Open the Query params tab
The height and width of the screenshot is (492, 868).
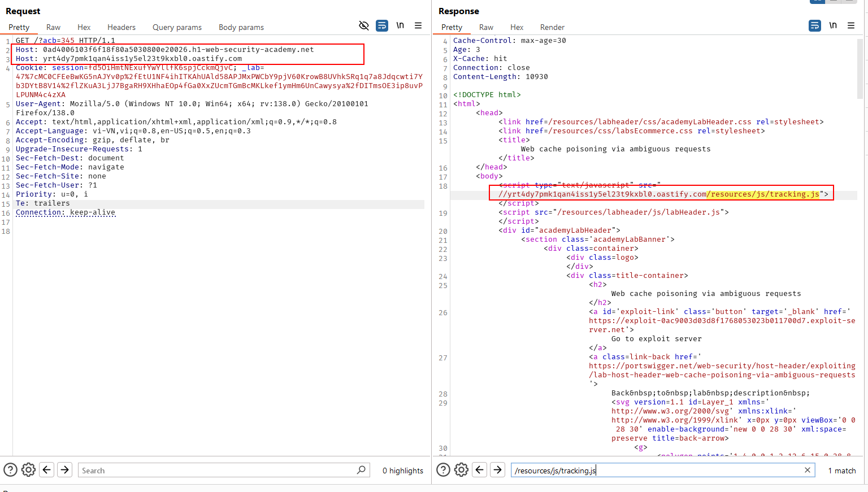177,27
